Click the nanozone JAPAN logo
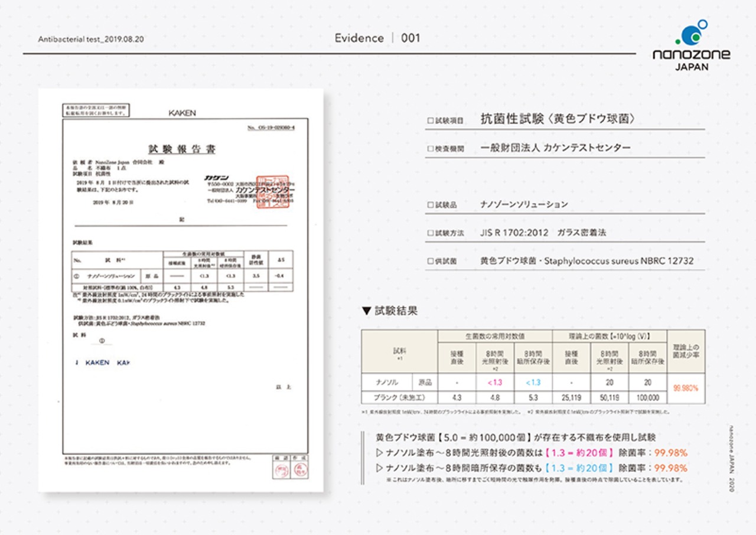Viewport: 756px width, 535px height. click(x=691, y=45)
